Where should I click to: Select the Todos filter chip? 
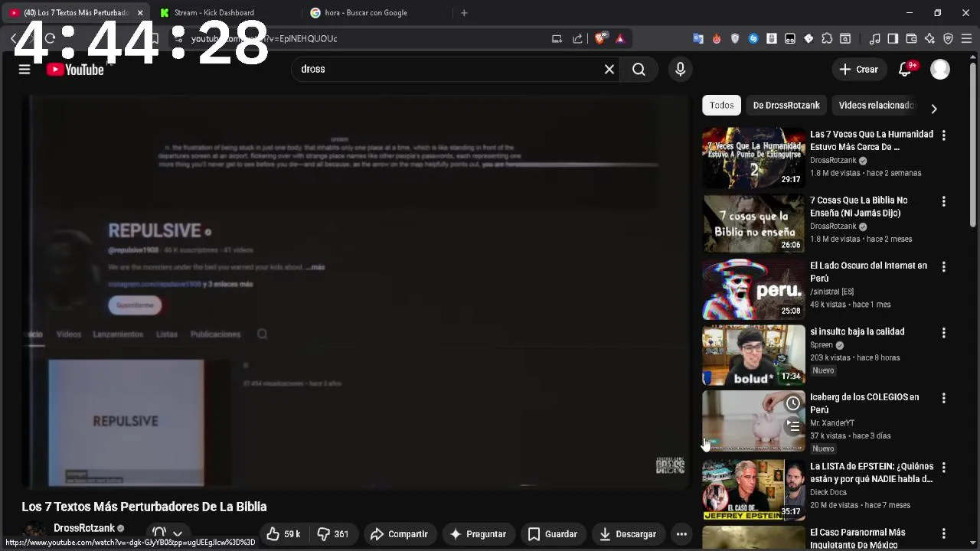[721, 106]
